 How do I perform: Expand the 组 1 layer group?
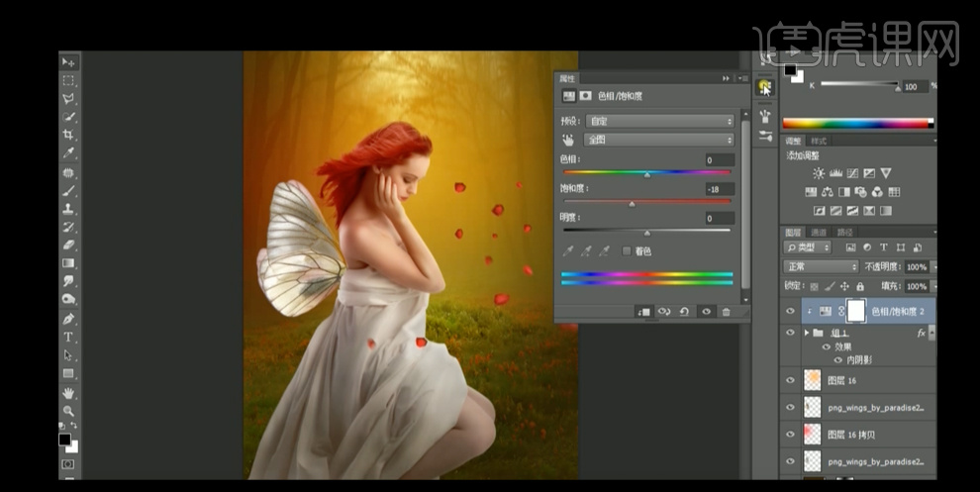pyautogui.click(x=807, y=334)
